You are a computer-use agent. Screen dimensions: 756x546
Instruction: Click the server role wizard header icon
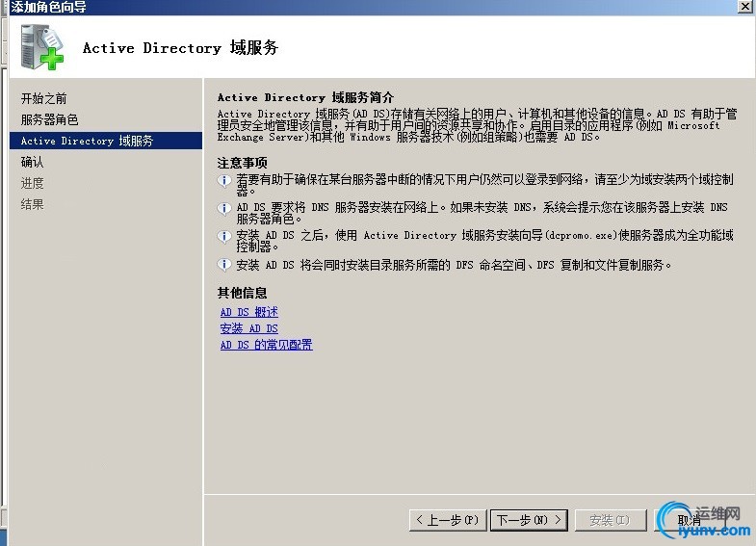coord(42,47)
